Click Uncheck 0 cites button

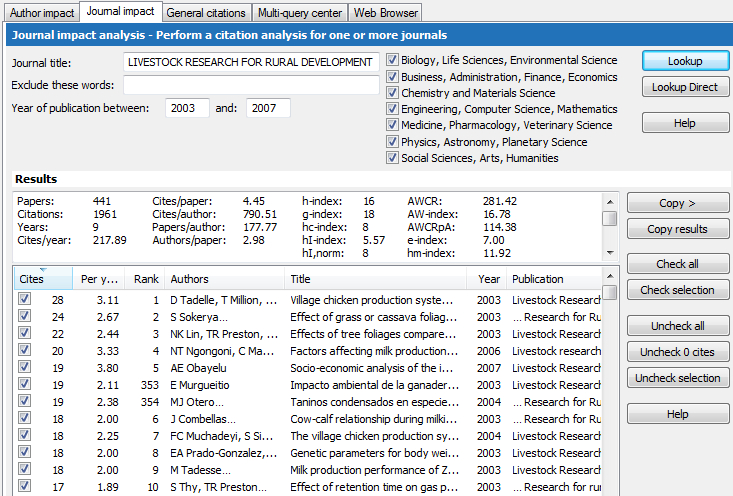(x=677, y=352)
